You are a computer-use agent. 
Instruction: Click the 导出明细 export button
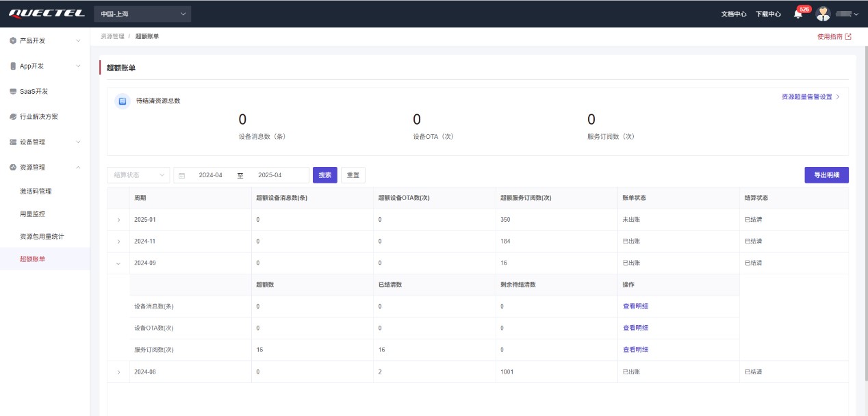[x=826, y=175]
